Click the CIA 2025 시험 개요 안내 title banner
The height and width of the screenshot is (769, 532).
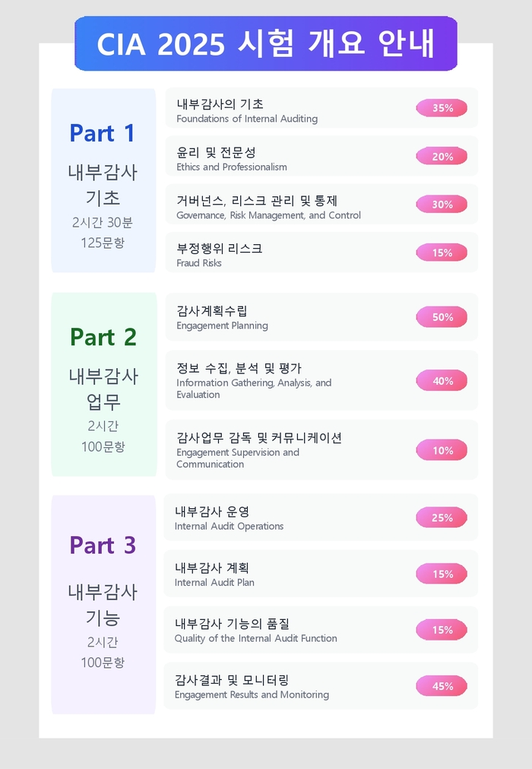click(x=266, y=43)
